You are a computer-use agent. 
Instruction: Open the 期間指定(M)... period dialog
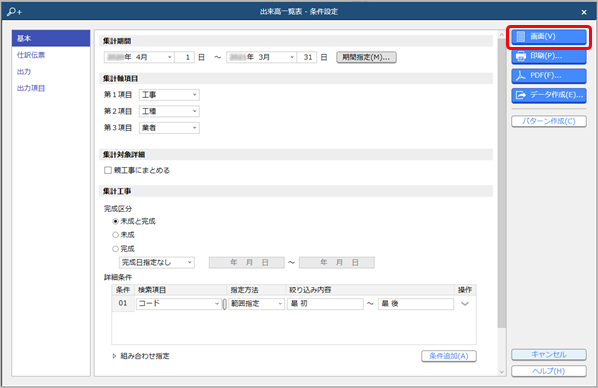pyautogui.click(x=366, y=57)
